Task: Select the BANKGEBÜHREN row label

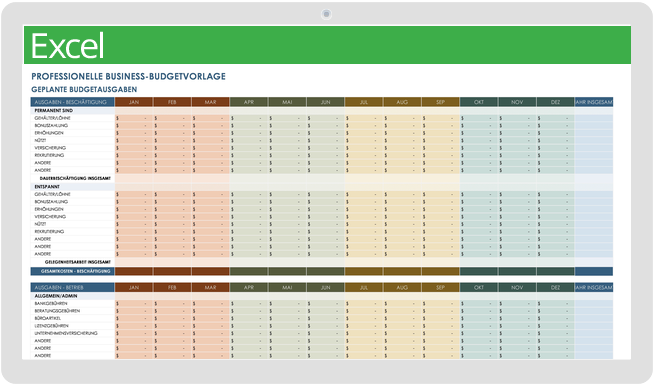Action: click(x=50, y=304)
